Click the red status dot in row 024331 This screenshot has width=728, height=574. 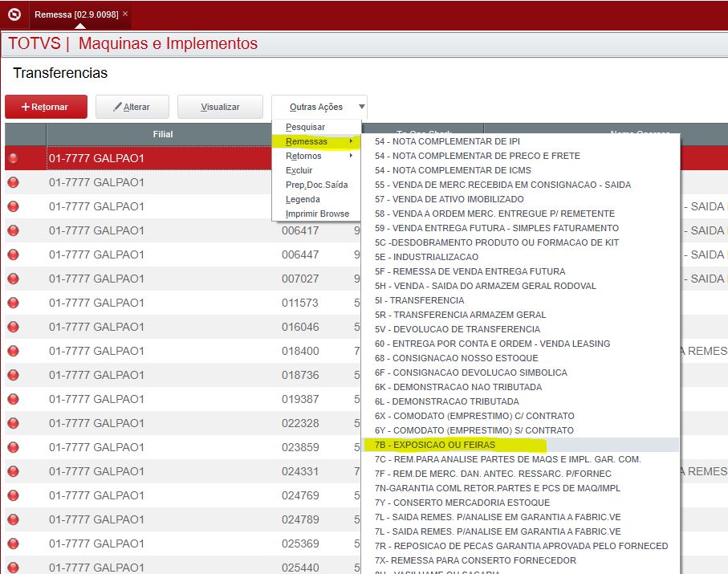click(x=14, y=471)
